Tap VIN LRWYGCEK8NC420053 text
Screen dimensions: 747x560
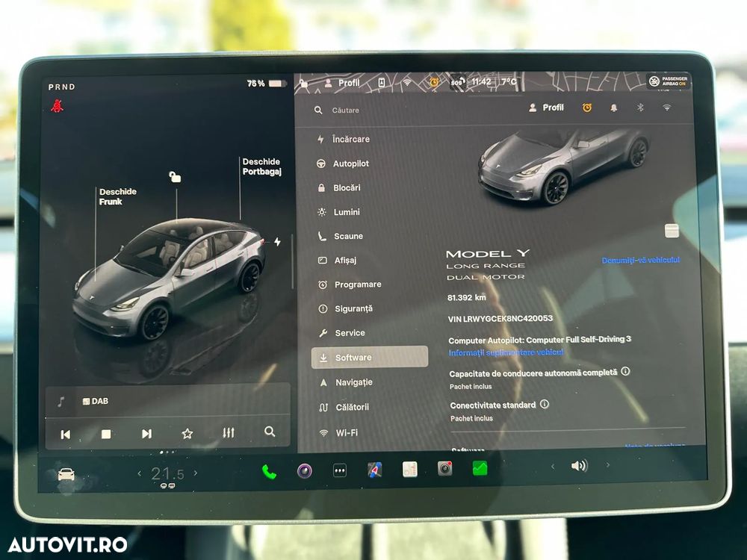point(500,319)
